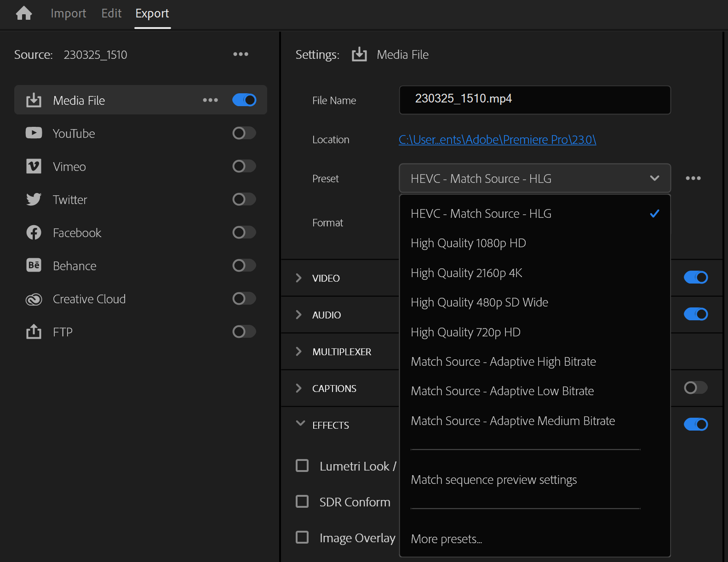The height and width of the screenshot is (562, 728).
Task: Turn off the Media File destination toggle
Action: click(244, 100)
